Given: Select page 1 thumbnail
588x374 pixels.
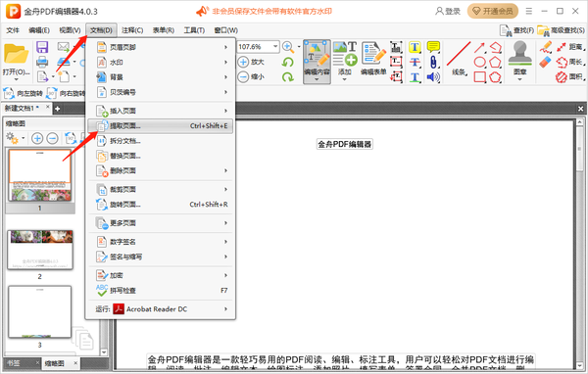Looking at the screenshot, I should click(x=40, y=175).
